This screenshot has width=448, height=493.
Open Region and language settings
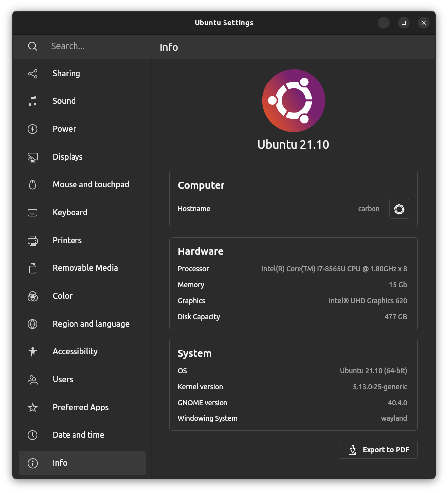tap(82, 324)
